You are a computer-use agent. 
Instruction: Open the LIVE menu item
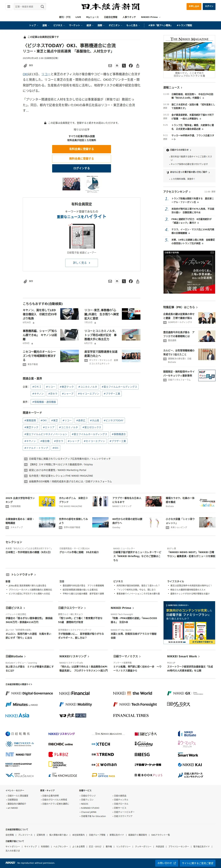(78, 17)
